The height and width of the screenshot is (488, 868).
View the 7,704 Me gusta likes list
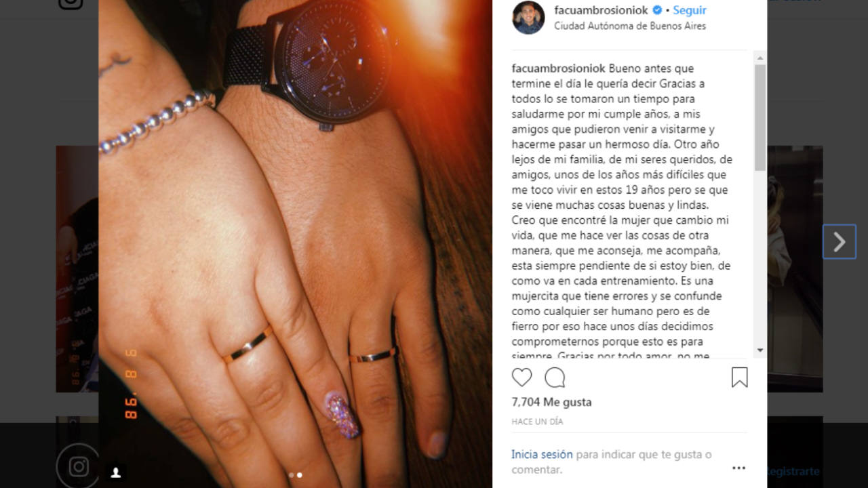pyautogui.click(x=551, y=402)
